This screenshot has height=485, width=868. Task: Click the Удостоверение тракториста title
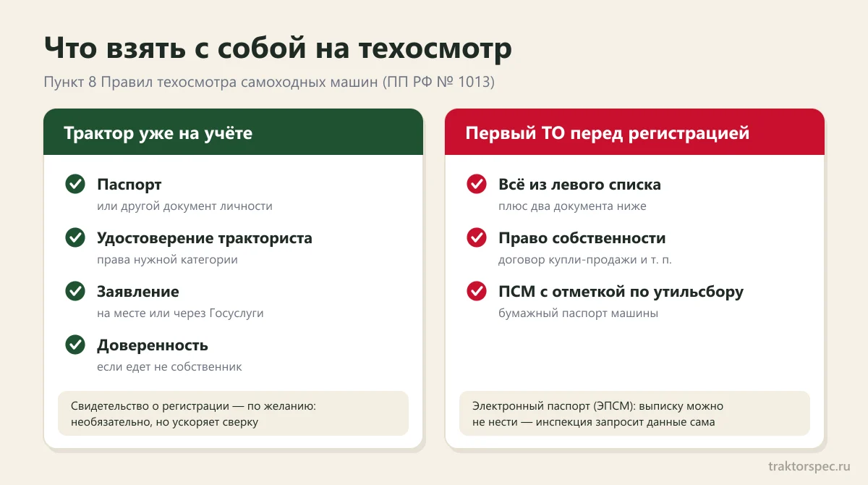pyautogui.click(x=205, y=238)
